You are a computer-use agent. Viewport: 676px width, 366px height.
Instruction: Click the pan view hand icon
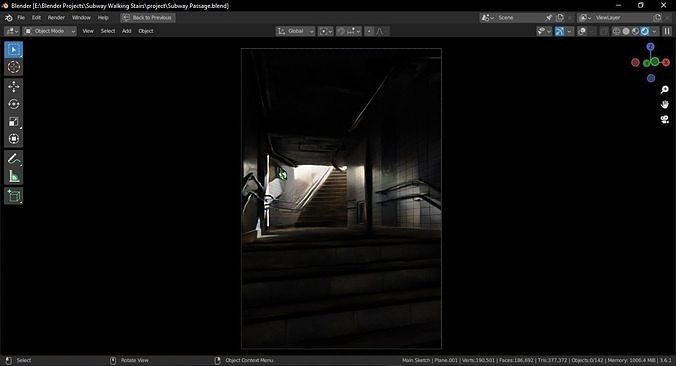point(664,104)
